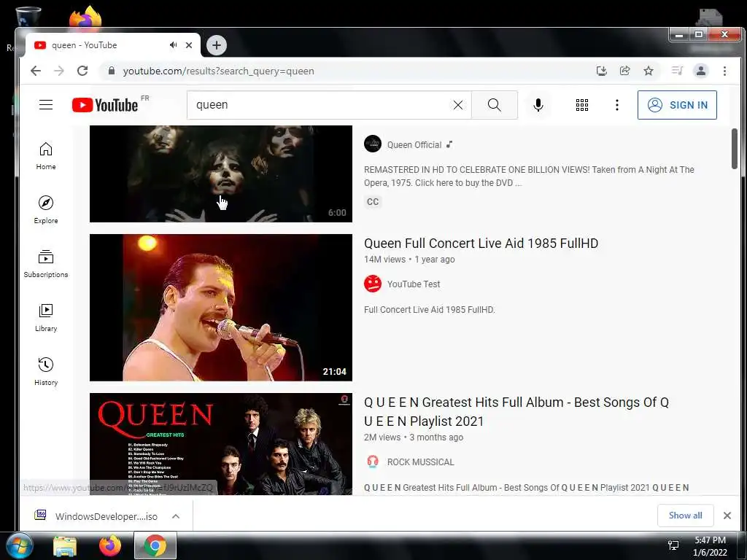Image resolution: width=747 pixels, height=560 pixels.
Task: Close the downloads bar
Action: [x=727, y=516]
